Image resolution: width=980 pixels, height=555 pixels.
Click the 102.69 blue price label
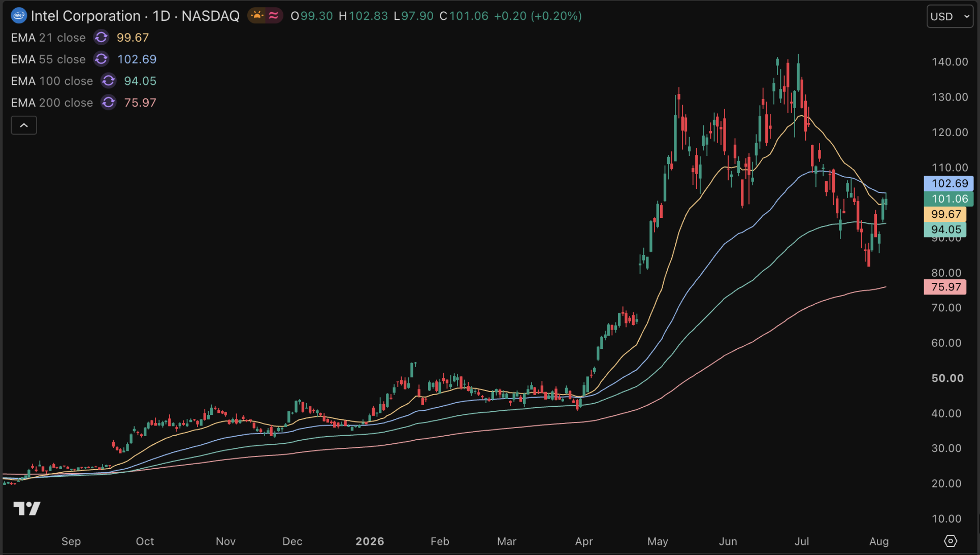click(x=949, y=183)
